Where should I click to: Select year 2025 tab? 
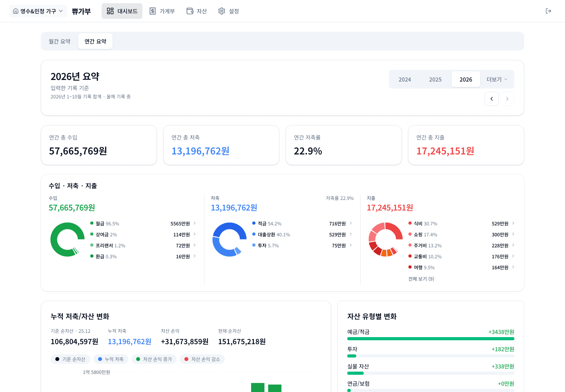436,80
